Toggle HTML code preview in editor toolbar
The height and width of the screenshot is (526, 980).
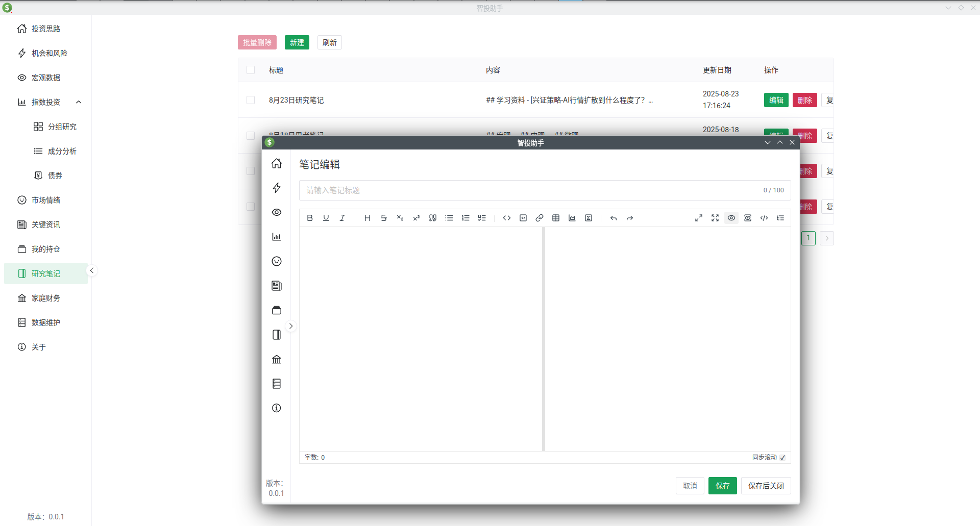click(764, 218)
